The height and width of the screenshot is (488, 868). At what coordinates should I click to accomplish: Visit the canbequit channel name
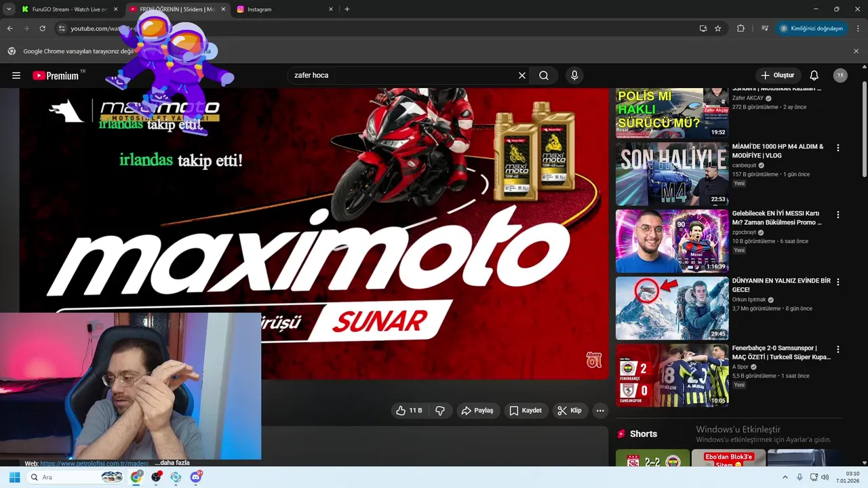click(744, 165)
